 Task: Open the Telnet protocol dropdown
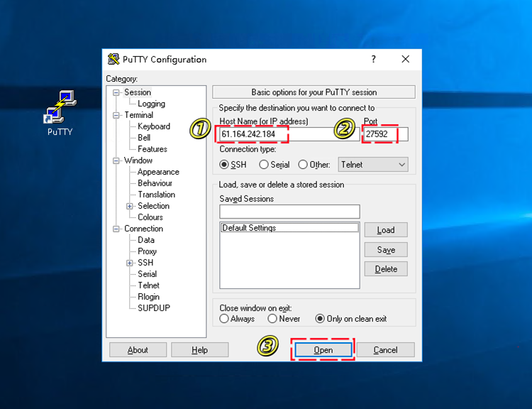click(x=373, y=165)
